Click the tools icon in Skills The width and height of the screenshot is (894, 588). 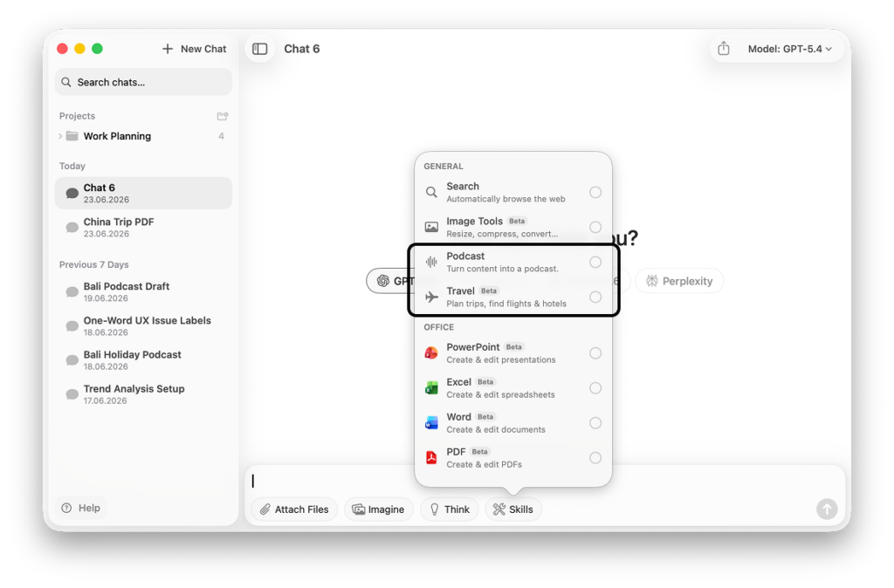(x=499, y=509)
